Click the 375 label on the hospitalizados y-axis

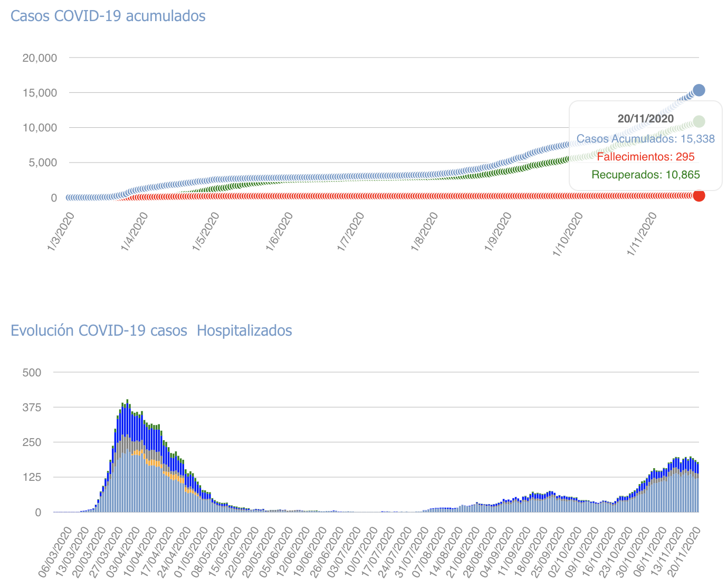(32, 407)
